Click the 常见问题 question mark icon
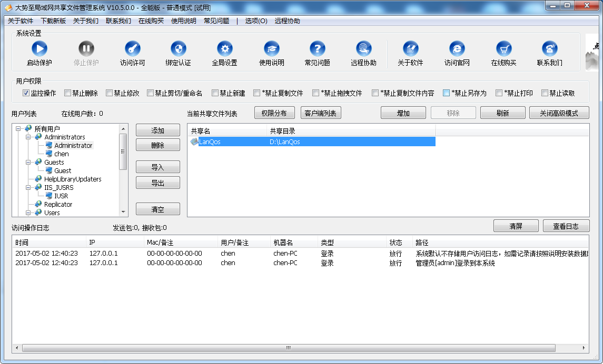603x364 pixels. click(318, 49)
